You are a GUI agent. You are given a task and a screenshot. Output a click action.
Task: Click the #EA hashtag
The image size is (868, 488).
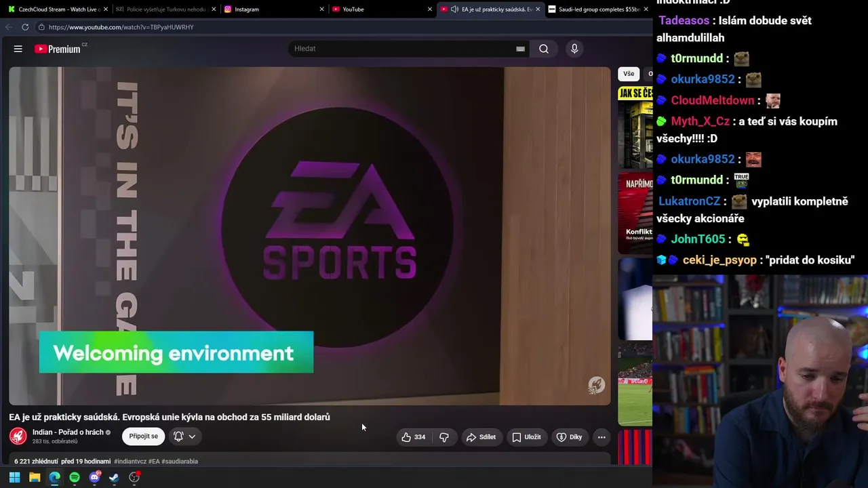[x=154, y=462]
